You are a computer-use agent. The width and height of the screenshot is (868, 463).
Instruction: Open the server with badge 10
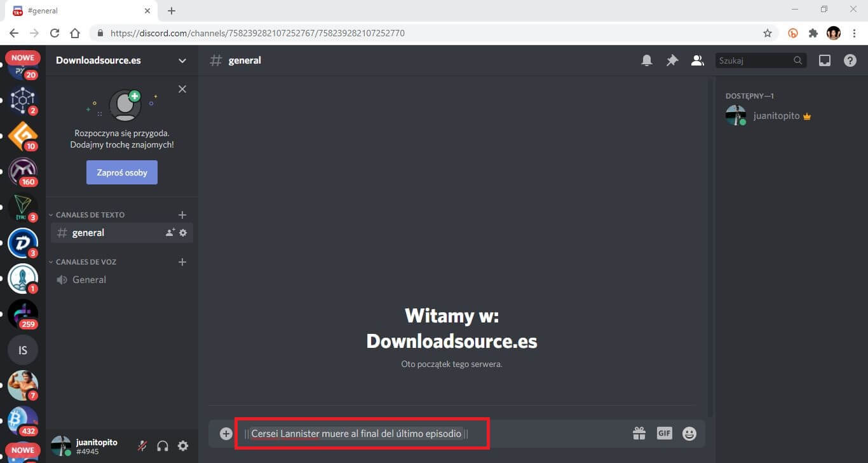23,136
